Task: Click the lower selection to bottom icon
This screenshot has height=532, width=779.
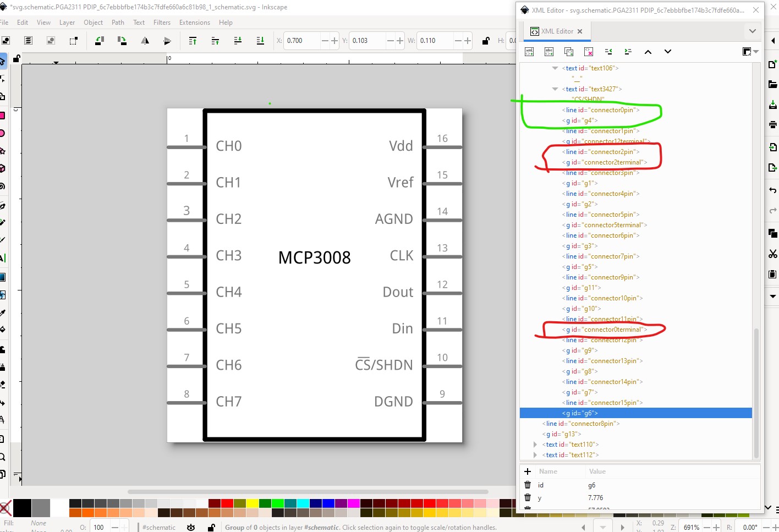Action: [x=260, y=41]
